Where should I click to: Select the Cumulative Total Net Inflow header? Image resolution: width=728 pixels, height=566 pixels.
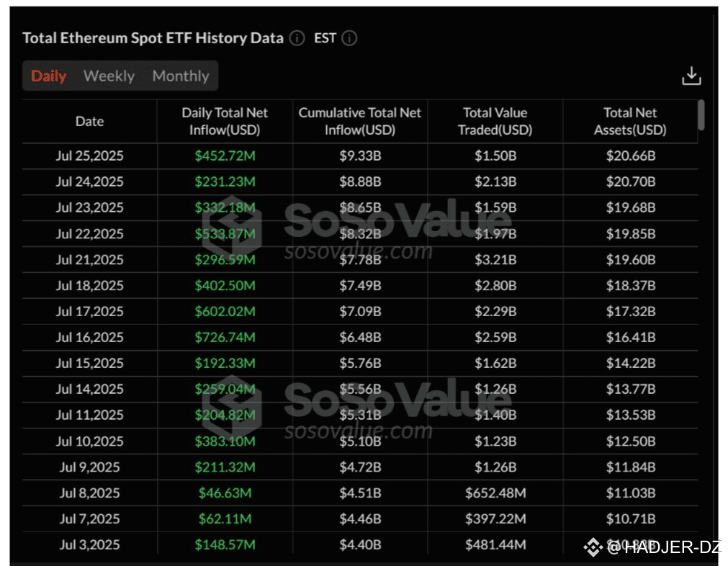360,122
